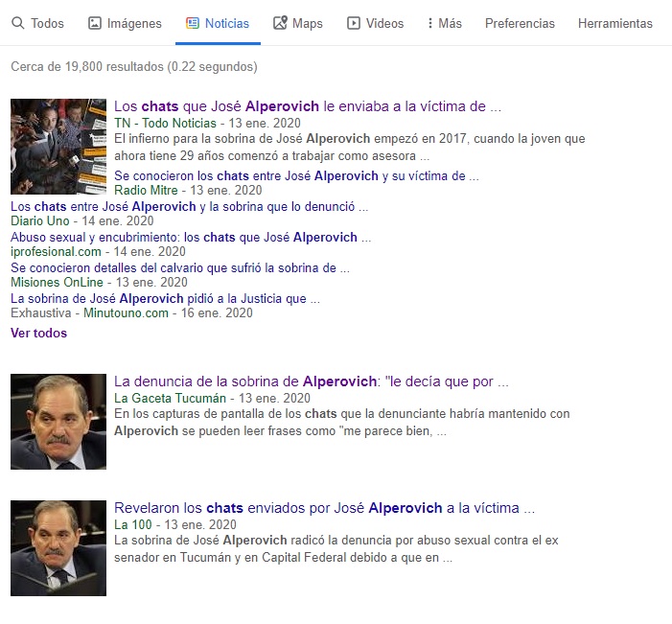Open headline 'Los chats que José Alperovich le enviaba'
This screenshot has height=624, width=672.
coord(308,105)
